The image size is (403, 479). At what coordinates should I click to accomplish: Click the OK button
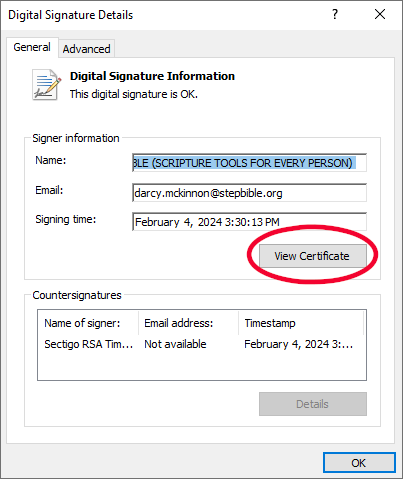coord(359,463)
